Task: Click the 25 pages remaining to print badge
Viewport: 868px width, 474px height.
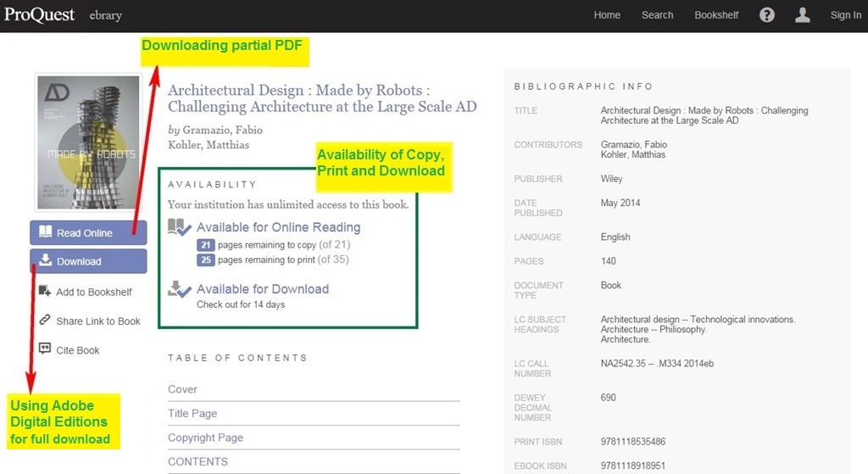Action: tap(205, 259)
